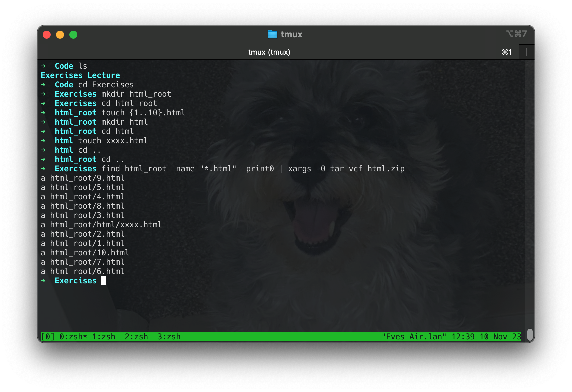The image size is (572, 392).
Task: Click the clock showing 12:39
Action: point(463,336)
